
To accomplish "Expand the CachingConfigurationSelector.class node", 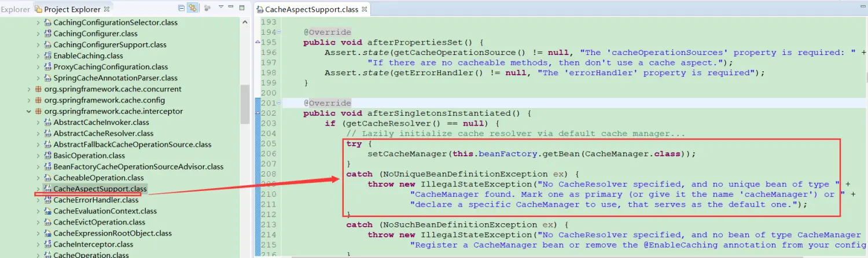I will tap(38, 23).
